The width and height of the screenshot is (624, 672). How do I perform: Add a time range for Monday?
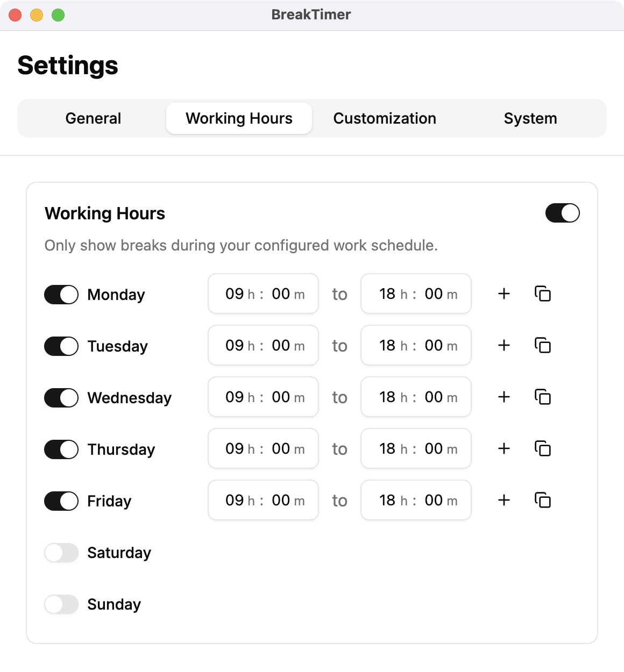coord(504,294)
